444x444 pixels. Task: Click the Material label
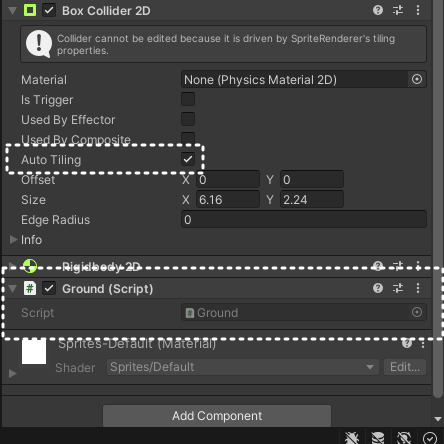[x=44, y=80]
